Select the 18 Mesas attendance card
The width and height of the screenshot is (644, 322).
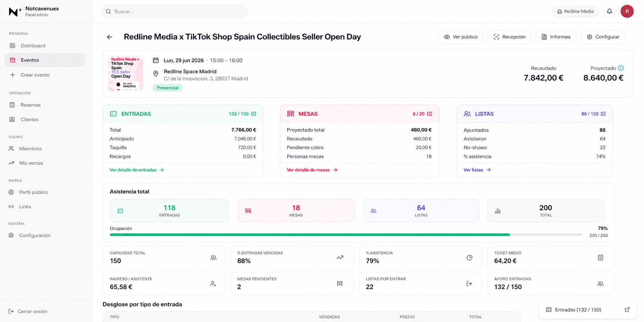[296, 211]
